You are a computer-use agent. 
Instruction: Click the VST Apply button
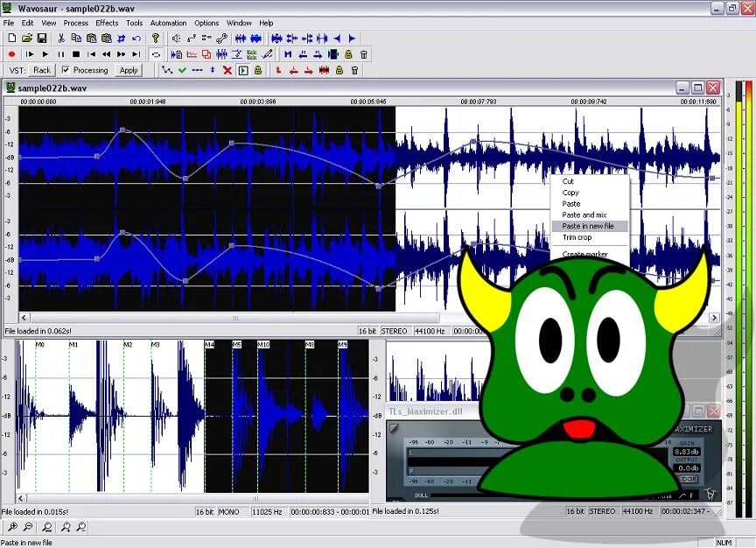(129, 70)
